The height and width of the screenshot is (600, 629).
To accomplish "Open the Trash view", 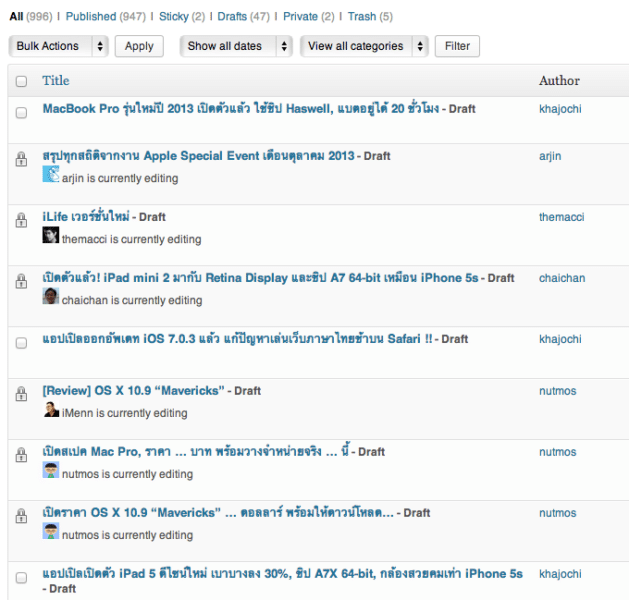I will tap(362, 16).
